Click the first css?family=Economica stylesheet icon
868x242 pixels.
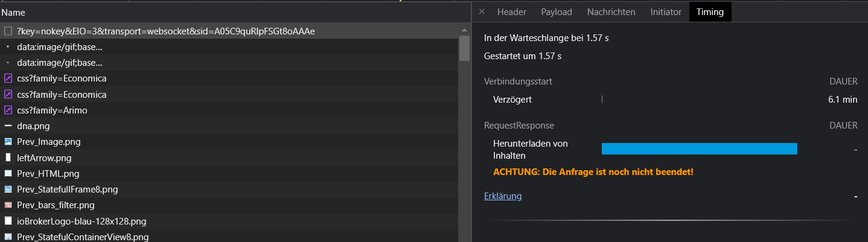click(x=8, y=78)
